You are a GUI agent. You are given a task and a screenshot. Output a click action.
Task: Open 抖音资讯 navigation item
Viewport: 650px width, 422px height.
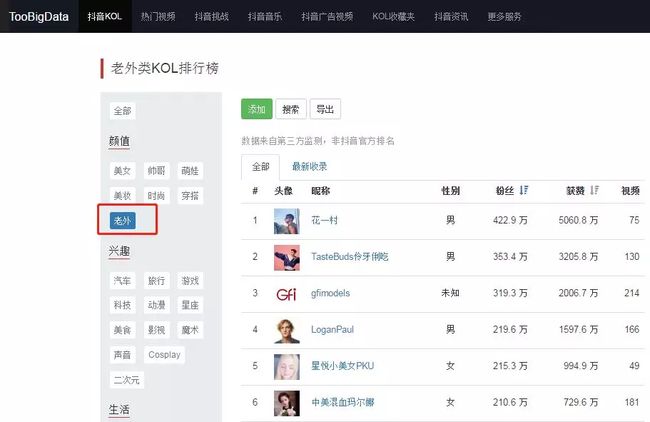point(451,17)
